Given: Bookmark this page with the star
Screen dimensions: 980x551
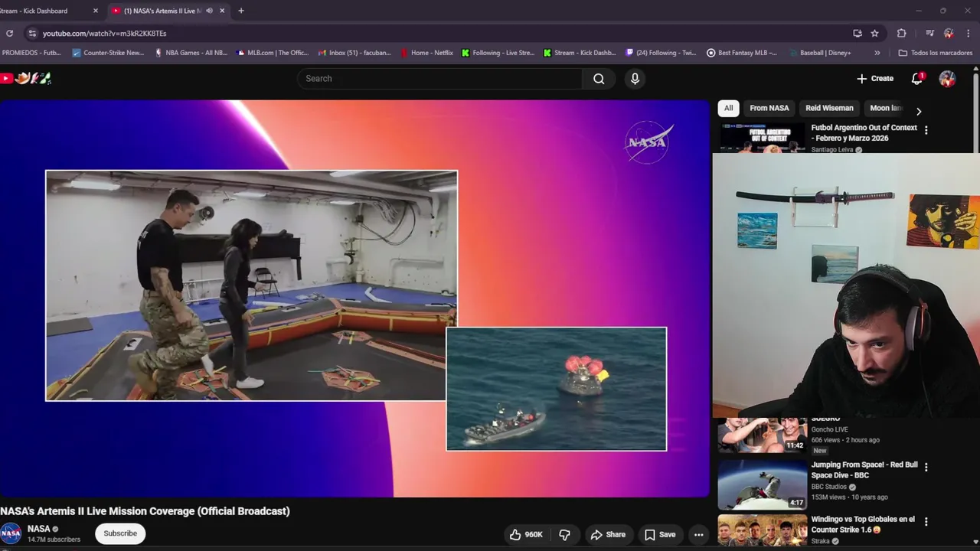Looking at the screenshot, I should (x=875, y=33).
